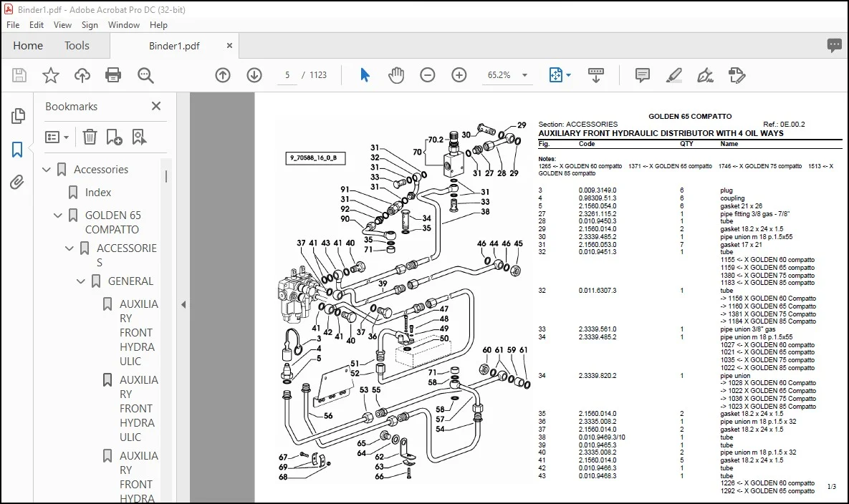Open the sign document pen tool
Image resolution: width=849 pixels, height=504 pixels.
tap(705, 75)
